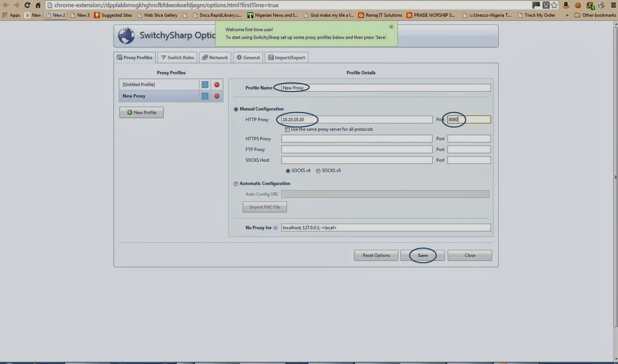The width and height of the screenshot is (618, 364).
Task: Check Use the same proxy server for all protocols
Action: pos(288,130)
